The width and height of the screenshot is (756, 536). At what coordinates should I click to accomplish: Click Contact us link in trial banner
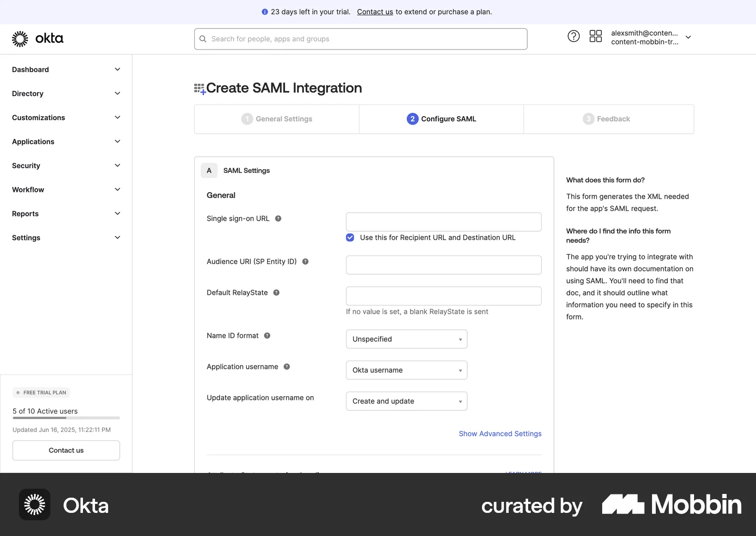pos(375,12)
